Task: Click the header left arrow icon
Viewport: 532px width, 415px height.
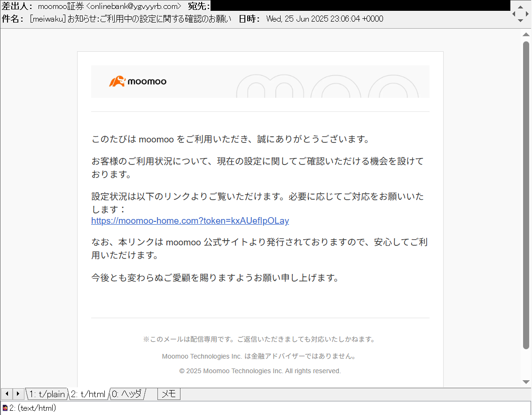Action: click(514, 14)
